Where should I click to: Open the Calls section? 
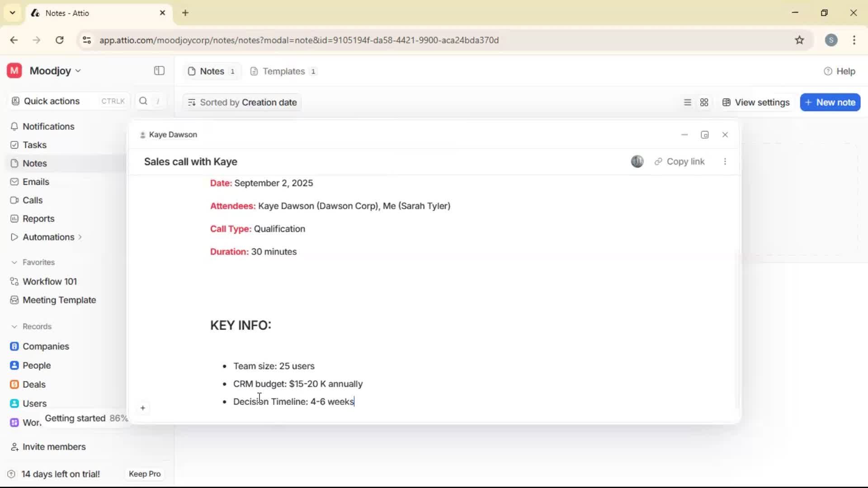click(32, 200)
